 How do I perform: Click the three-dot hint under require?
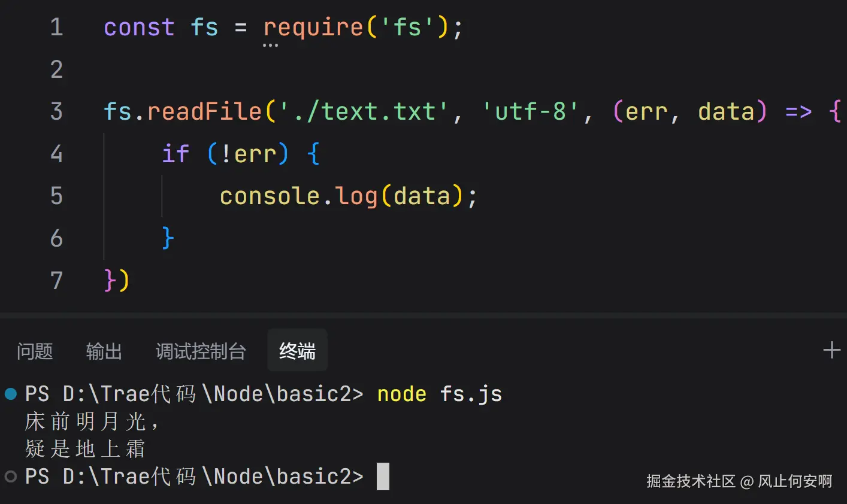point(270,45)
